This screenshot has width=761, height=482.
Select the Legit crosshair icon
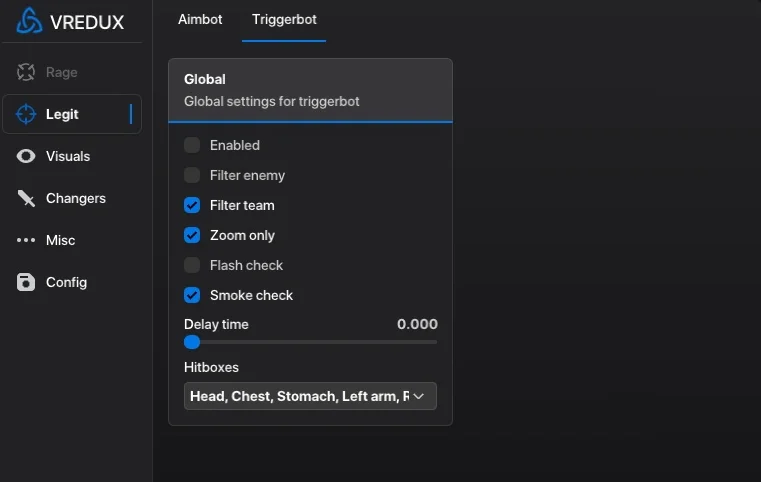click(26, 114)
